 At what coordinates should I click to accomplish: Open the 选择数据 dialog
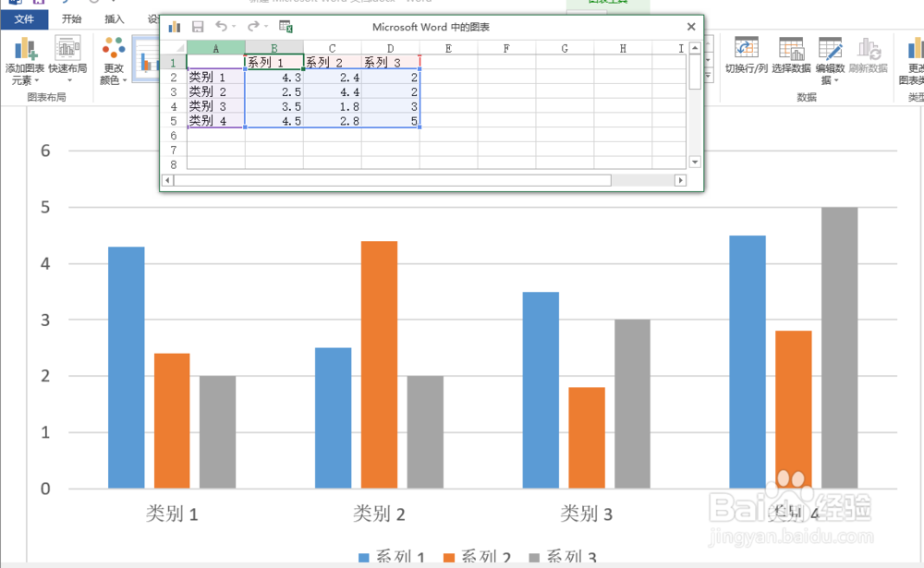point(791,55)
